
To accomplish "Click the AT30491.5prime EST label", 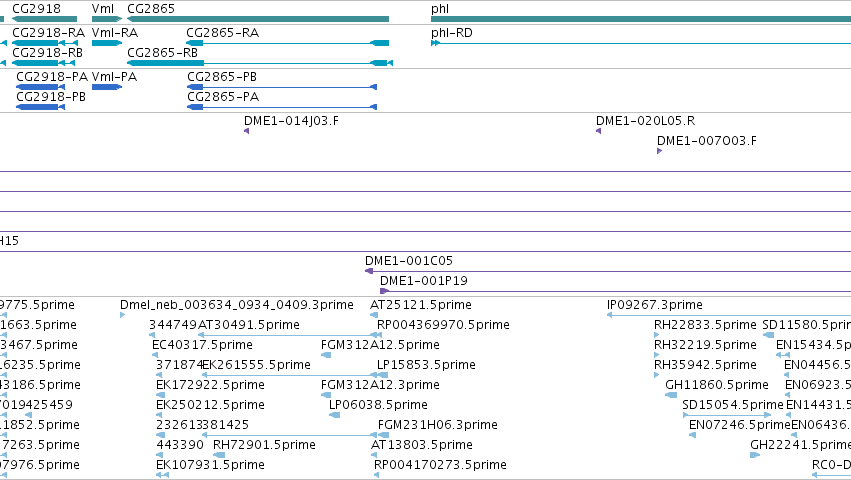I will tap(249, 325).
